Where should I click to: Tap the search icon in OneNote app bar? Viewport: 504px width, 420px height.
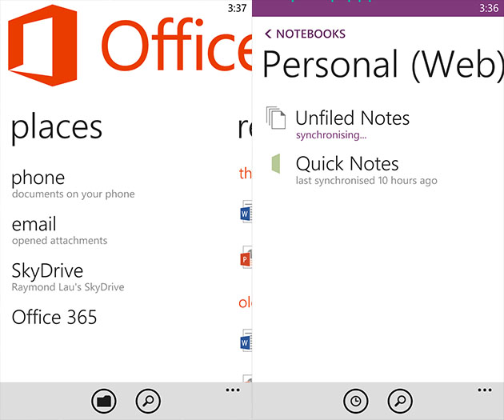pyautogui.click(x=400, y=401)
